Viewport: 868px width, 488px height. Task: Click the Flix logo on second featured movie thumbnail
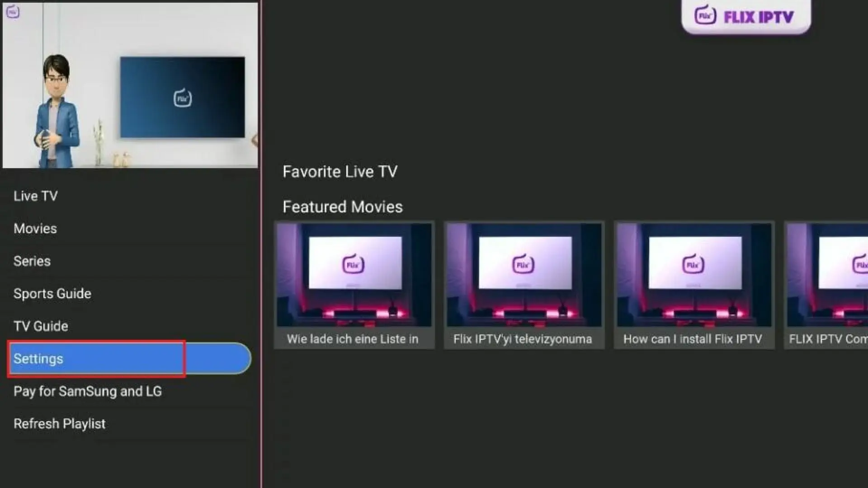[x=524, y=264]
